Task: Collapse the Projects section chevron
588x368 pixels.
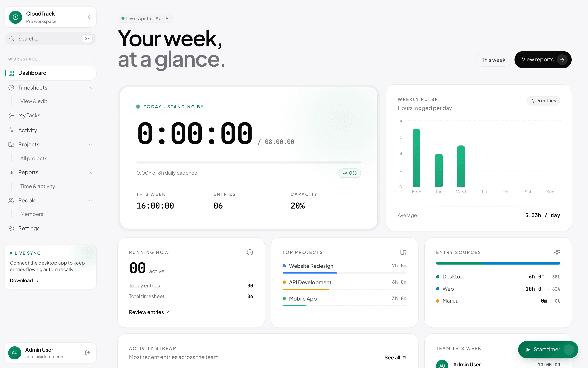Action: pyautogui.click(x=90, y=145)
